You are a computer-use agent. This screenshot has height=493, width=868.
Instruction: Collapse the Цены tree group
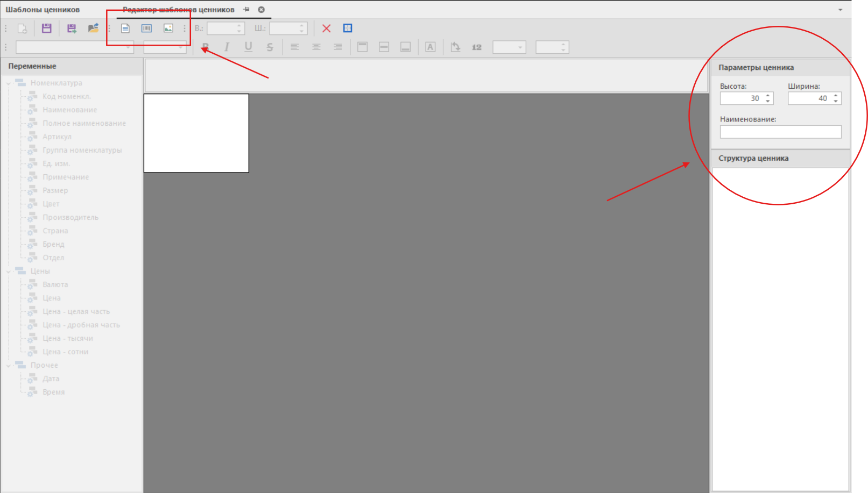coord(9,271)
